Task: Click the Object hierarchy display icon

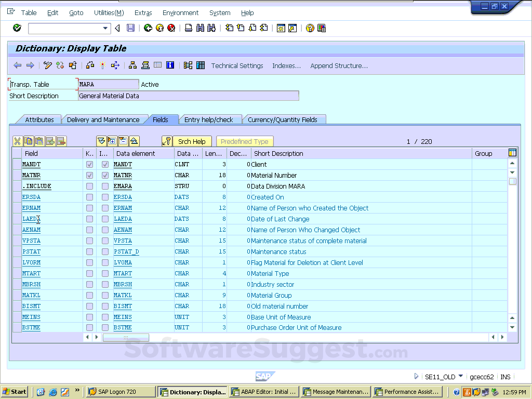Action: (x=132, y=65)
